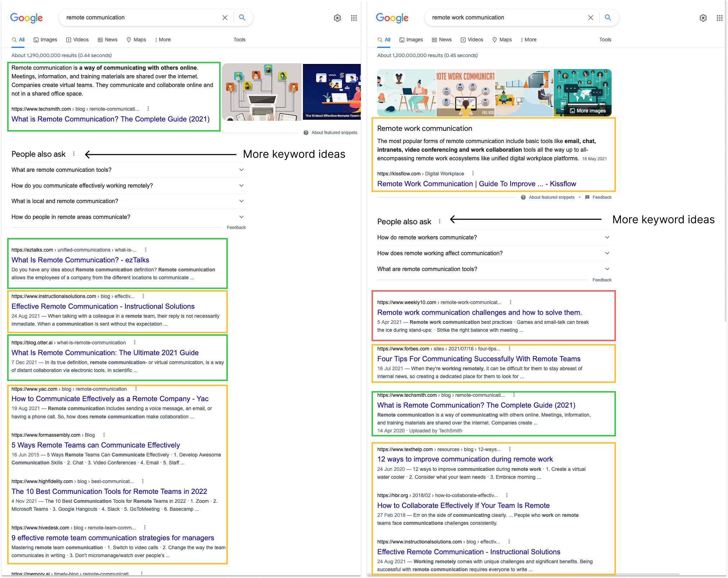Clear the 'remote work communication' search query
Screen dimensions: 728x578
[590, 18]
